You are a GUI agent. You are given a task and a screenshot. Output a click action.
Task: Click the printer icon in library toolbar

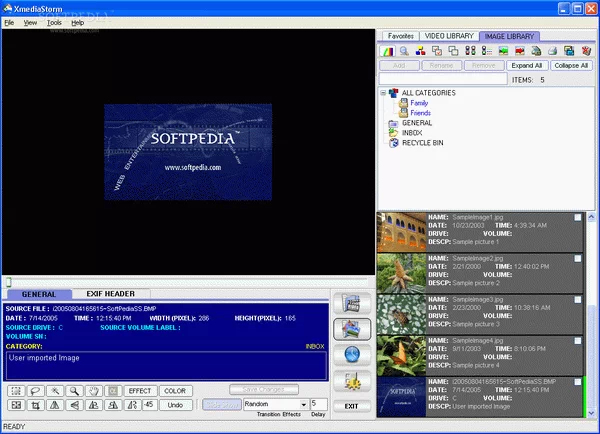tap(553, 51)
